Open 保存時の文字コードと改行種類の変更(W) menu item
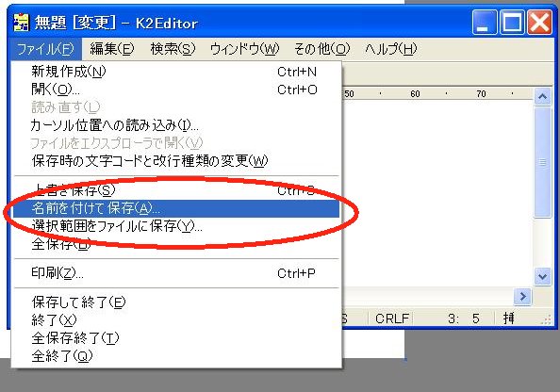 click(x=176, y=161)
